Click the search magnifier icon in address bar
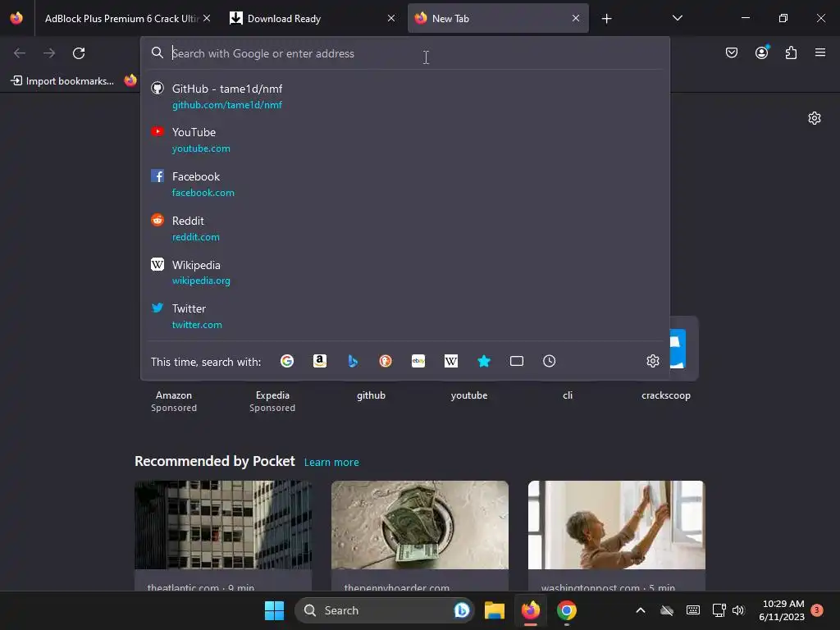 pyautogui.click(x=157, y=52)
